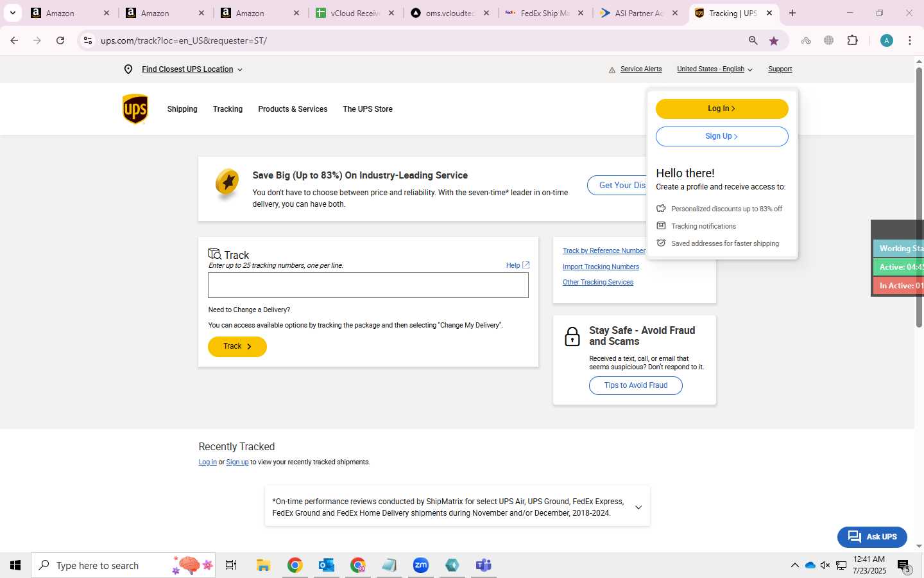924x578 pixels.
Task: Open the notification center icon
Action: point(904,566)
